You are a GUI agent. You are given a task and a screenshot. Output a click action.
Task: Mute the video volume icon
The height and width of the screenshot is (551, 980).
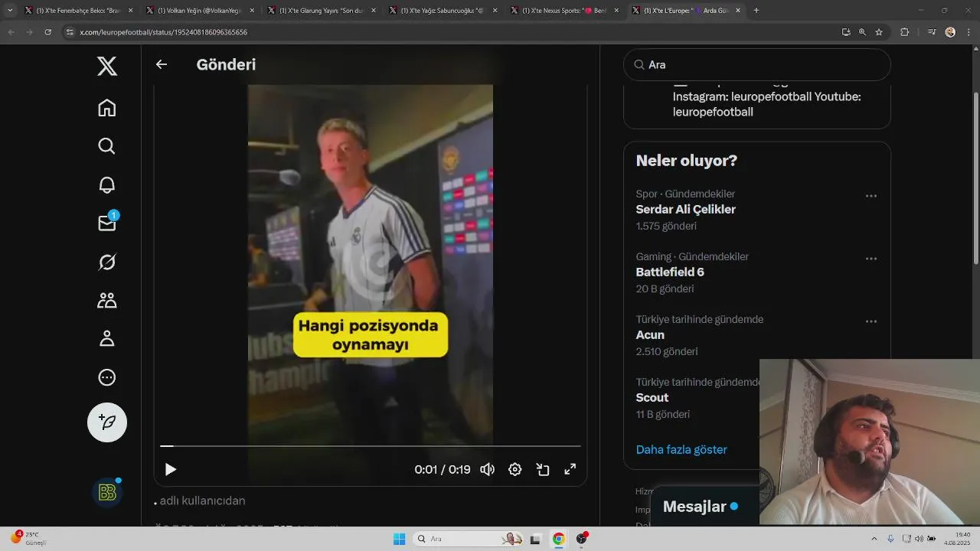pyautogui.click(x=487, y=469)
